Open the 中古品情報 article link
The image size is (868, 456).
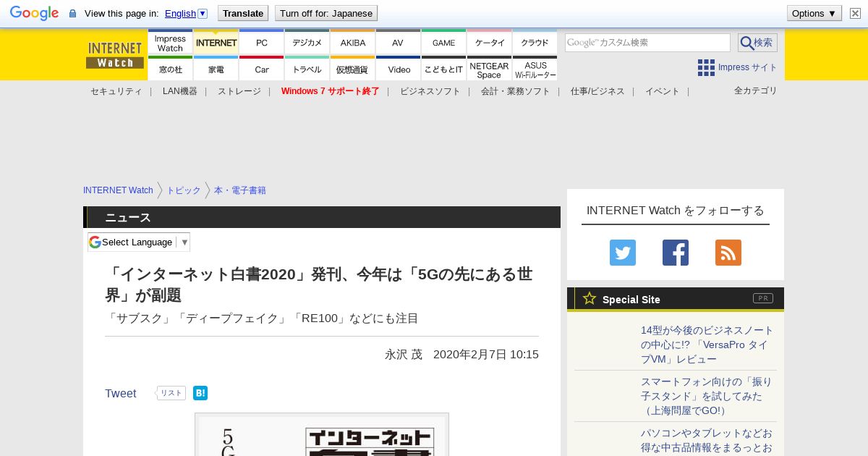pyautogui.click(x=707, y=441)
